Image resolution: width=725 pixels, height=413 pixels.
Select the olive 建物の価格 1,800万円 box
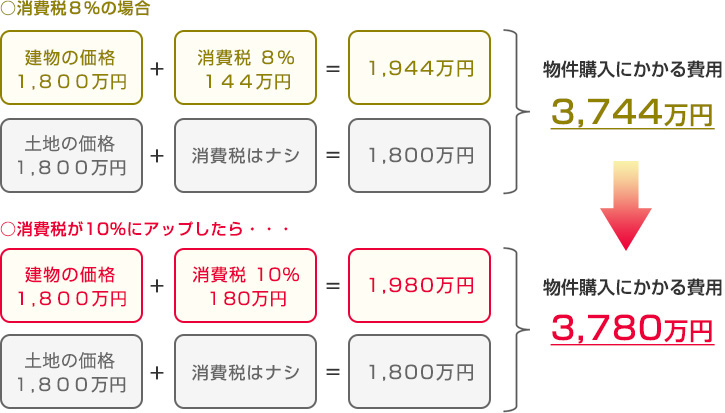point(72,68)
